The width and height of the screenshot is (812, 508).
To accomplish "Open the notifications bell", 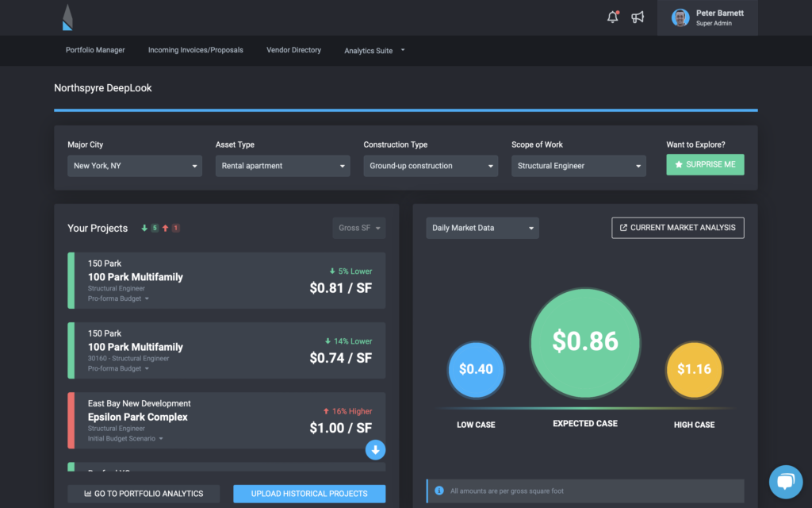I will [x=613, y=17].
